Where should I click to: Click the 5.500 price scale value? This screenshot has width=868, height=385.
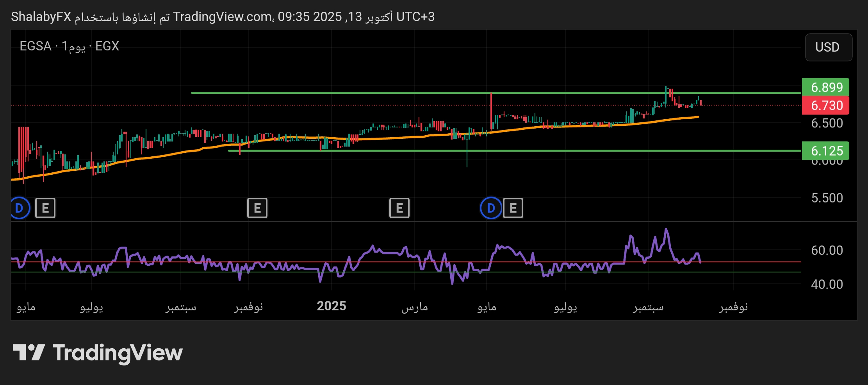tap(827, 198)
